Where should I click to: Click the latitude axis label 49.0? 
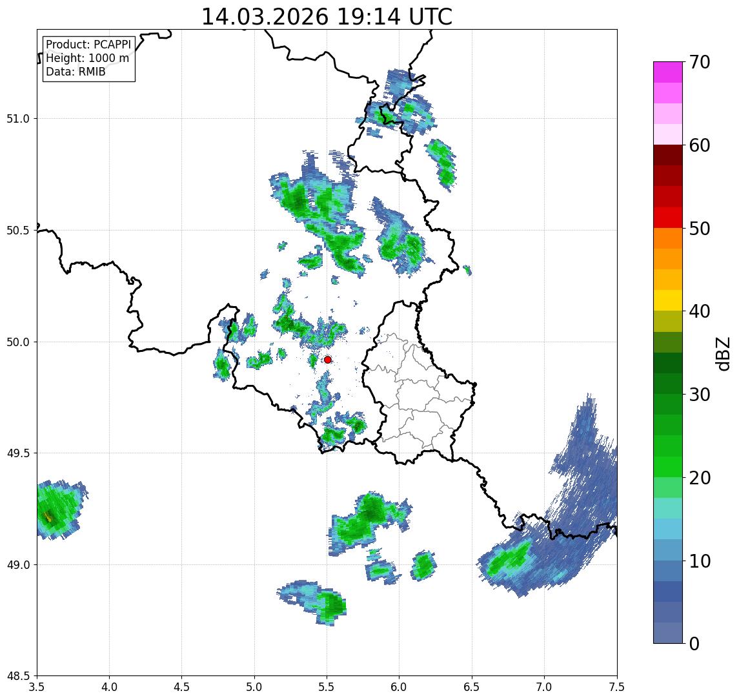point(18,564)
